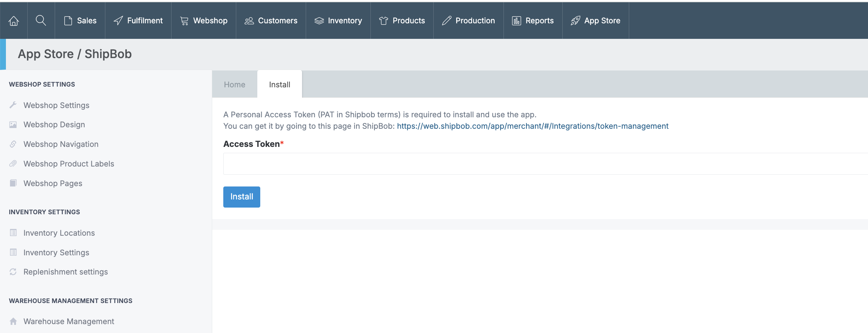The image size is (868, 333).
Task: Open the Production menu
Action: point(468,21)
